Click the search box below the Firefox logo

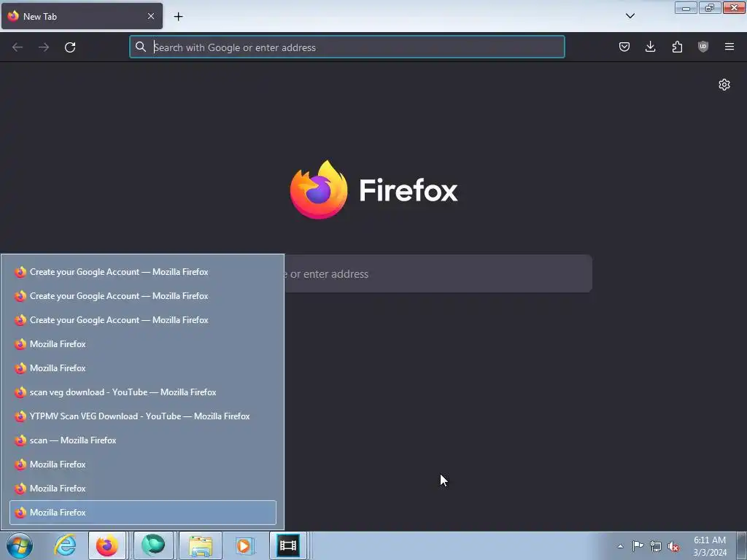click(438, 274)
